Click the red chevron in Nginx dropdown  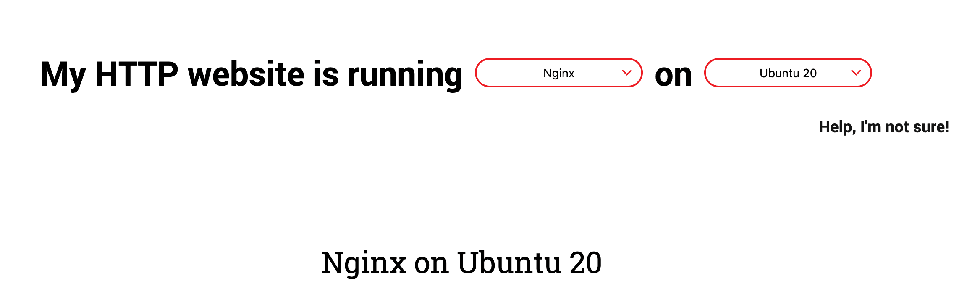pyautogui.click(x=626, y=73)
